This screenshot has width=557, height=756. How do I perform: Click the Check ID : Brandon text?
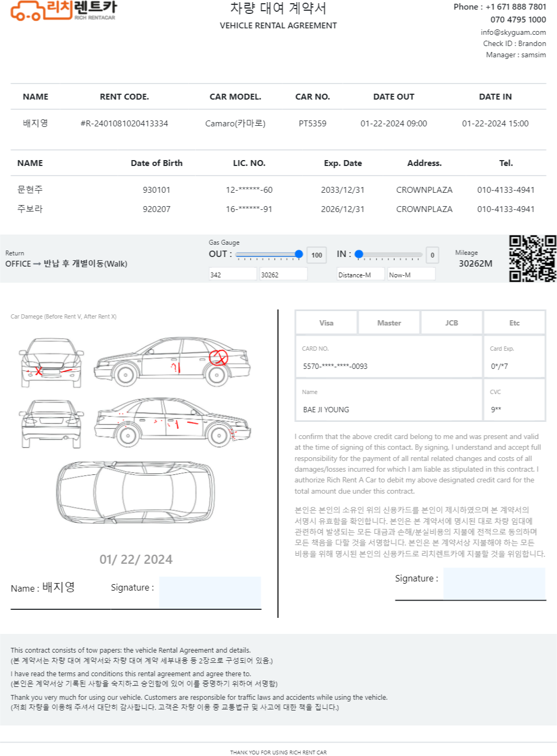coord(515,44)
